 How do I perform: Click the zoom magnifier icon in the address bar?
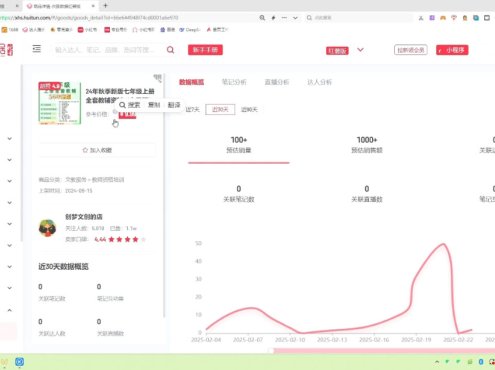262,18
